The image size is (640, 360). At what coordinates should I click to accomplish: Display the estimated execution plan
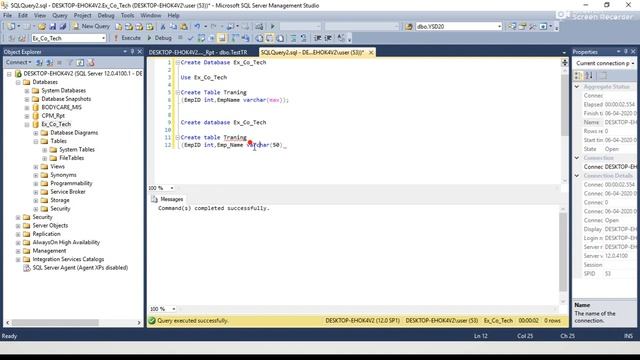pos(201,38)
